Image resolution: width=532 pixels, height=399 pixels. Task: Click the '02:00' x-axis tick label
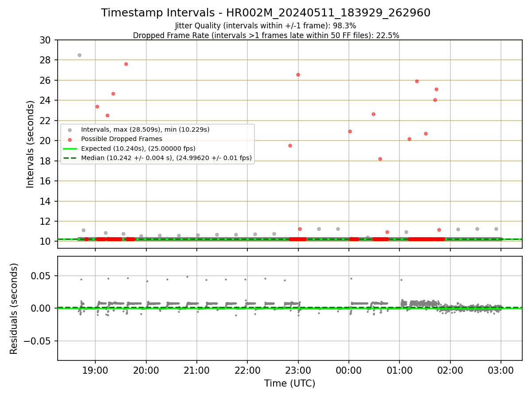click(x=450, y=371)
